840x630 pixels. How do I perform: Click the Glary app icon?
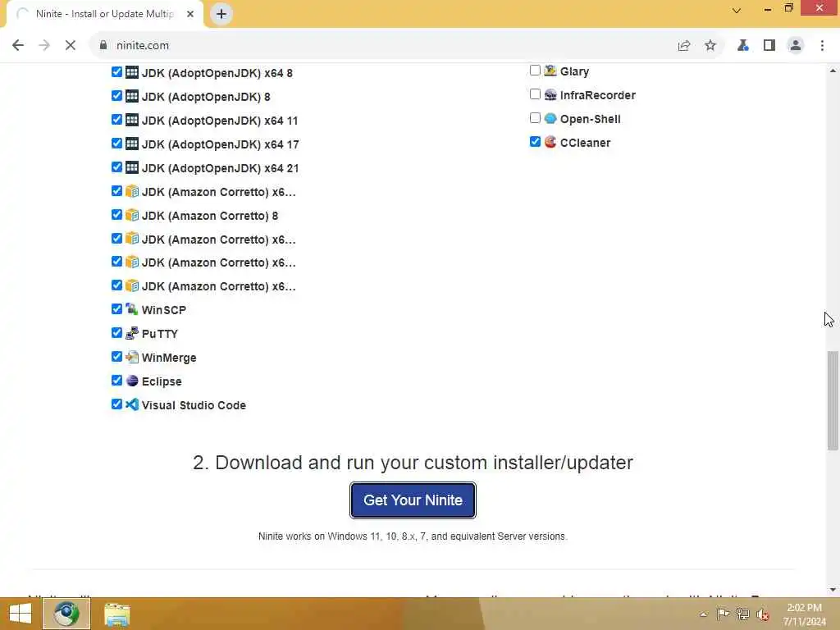click(x=550, y=71)
